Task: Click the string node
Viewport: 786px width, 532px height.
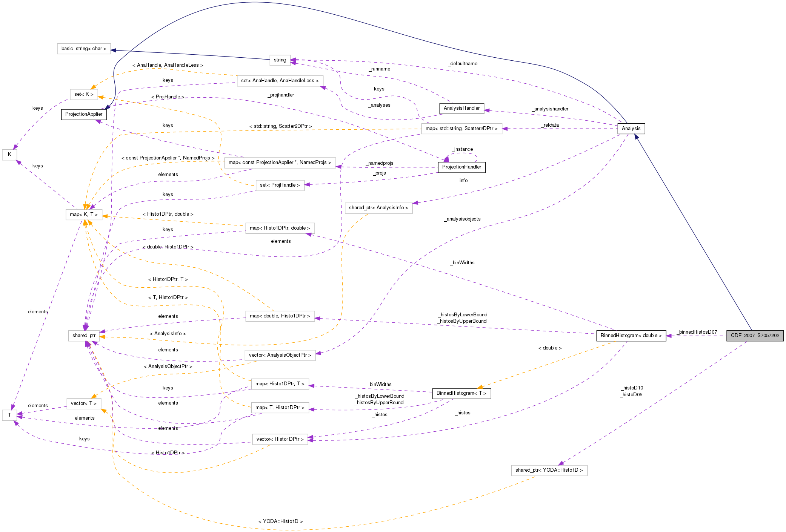Action: 280,60
